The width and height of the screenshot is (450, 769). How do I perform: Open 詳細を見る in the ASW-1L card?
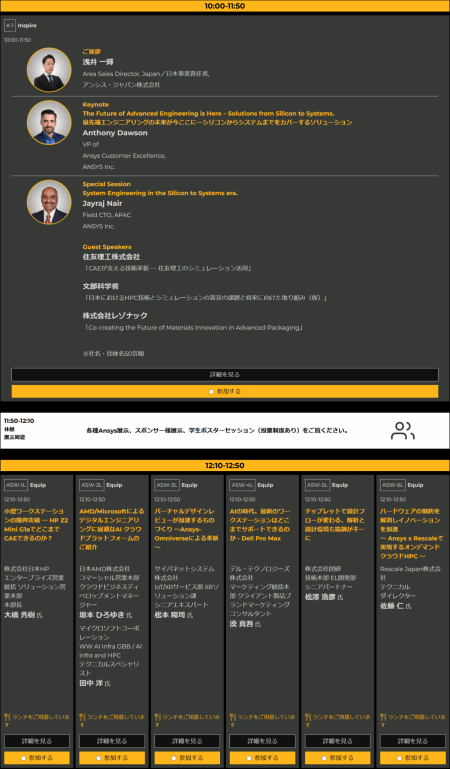coord(37,741)
